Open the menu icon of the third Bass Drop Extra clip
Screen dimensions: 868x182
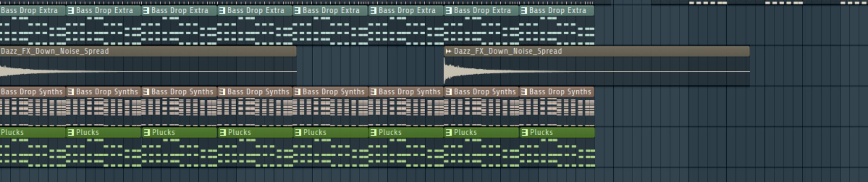point(146,11)
